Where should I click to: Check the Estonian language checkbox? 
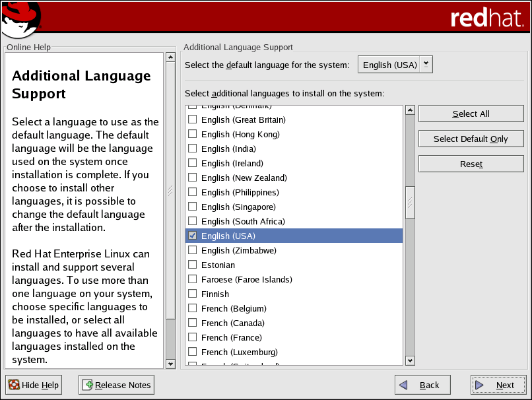(x=193, y=265)
